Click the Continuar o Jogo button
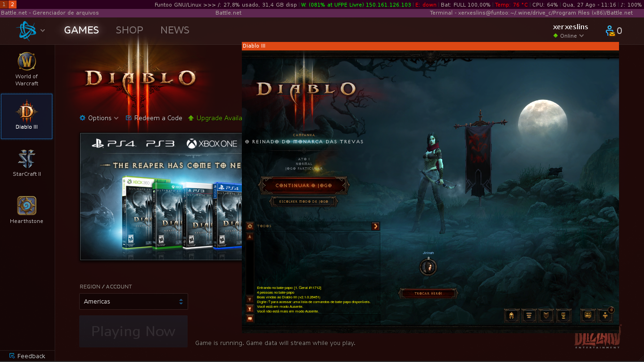The width and height of the screenshot is (644, 362). 304,185
